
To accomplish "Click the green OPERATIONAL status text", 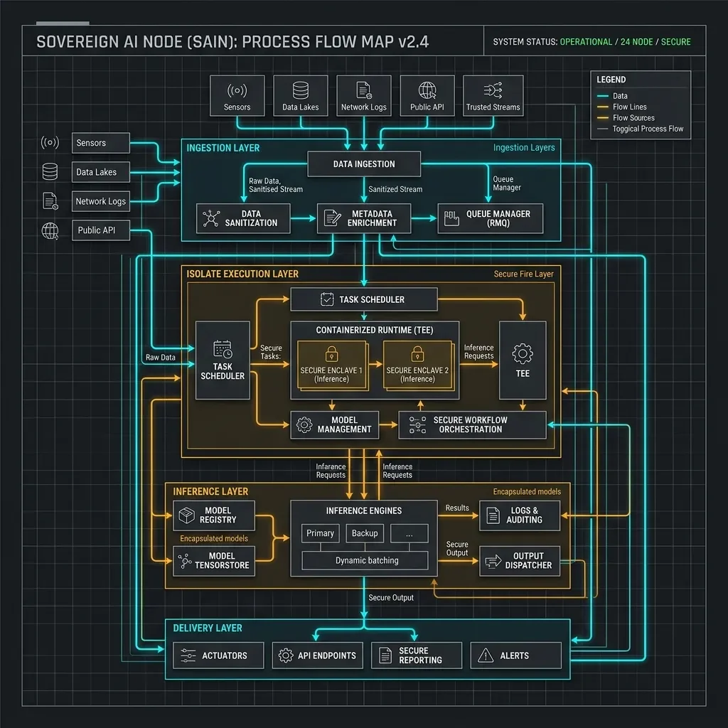I will (586, 42).
